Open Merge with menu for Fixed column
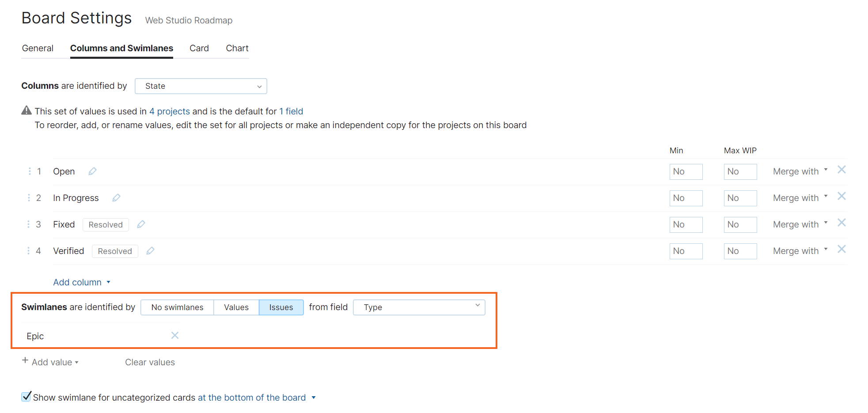 (800, 224)
